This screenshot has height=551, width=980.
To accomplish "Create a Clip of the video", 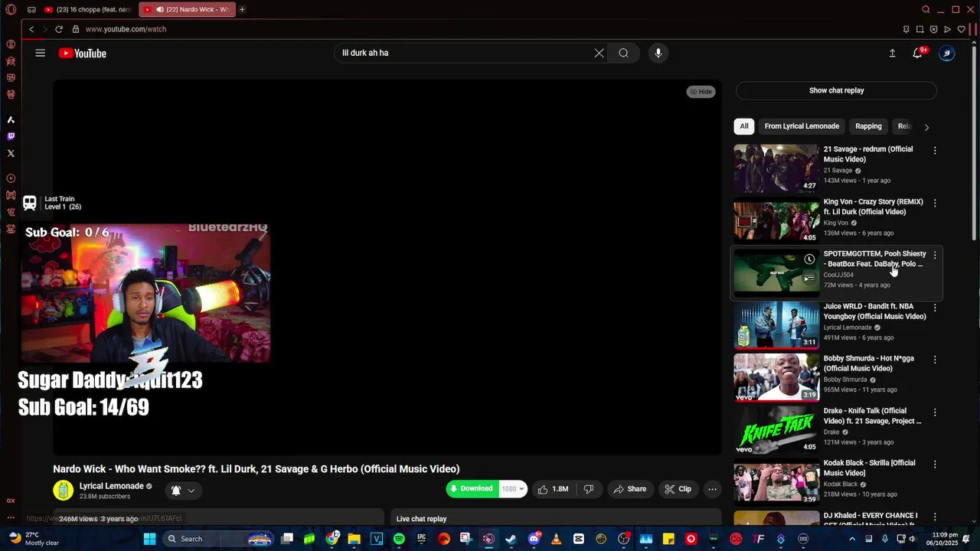I will click(x=678, y=489).
